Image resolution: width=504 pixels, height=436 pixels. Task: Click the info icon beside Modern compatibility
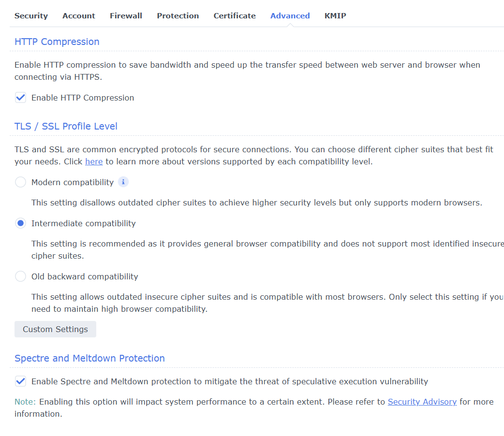coord(123,182)
